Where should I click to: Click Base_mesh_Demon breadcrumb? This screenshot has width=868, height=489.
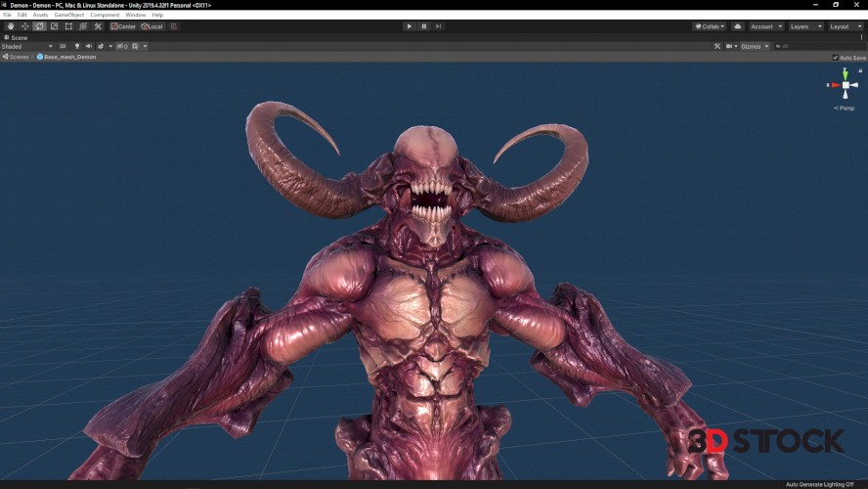click(66, 57)
